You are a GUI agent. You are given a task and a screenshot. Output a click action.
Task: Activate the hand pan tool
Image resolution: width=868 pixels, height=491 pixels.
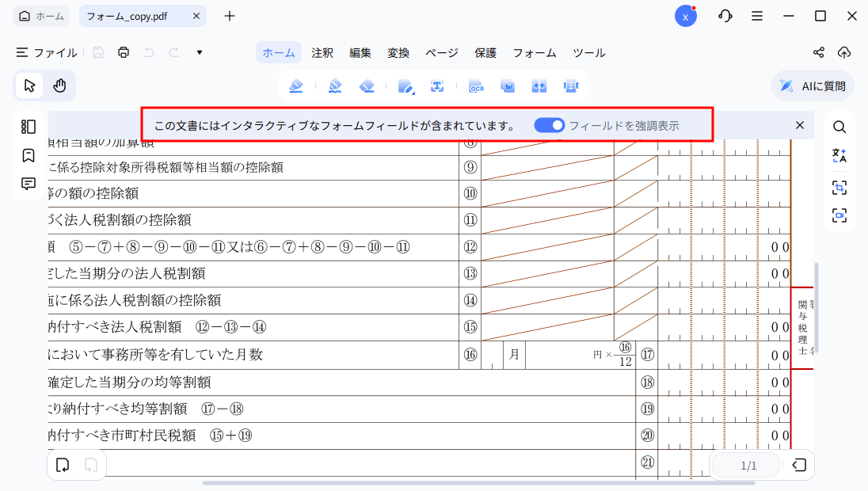pyautogui.click(x=60, y=85)
